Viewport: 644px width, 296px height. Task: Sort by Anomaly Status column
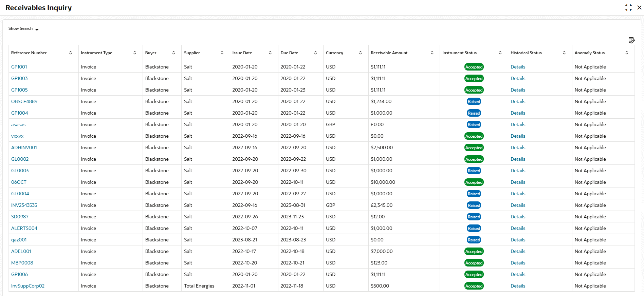pos(627,53)
